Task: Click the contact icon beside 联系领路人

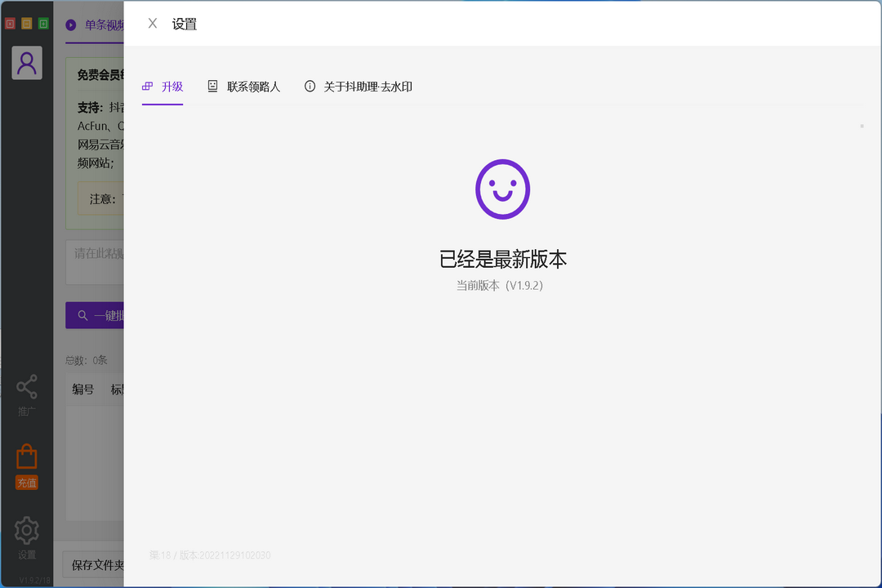Action: coord(213,85)
